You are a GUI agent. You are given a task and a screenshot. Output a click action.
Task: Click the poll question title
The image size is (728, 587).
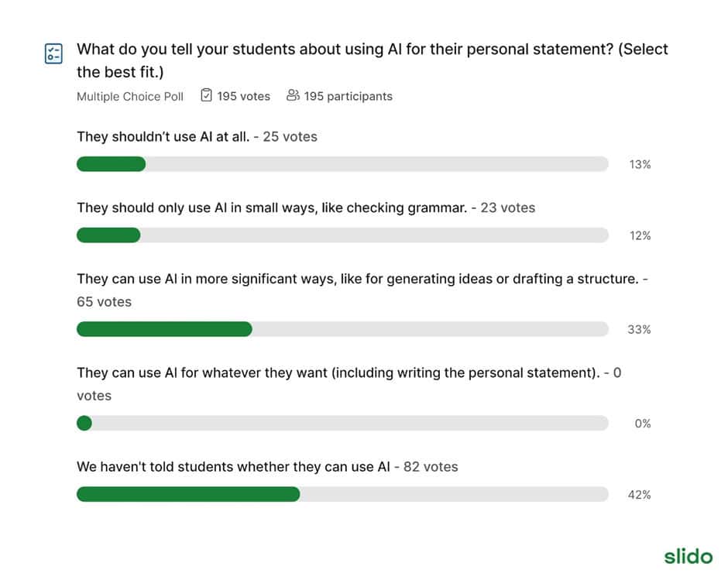point(373,60)
